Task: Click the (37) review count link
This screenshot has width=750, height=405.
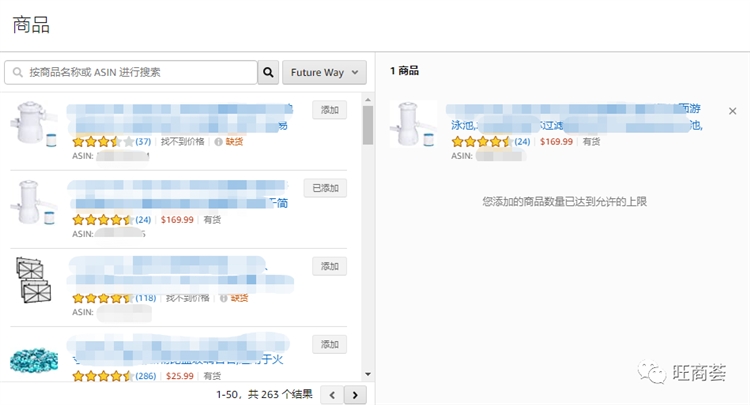Action: 143,142
